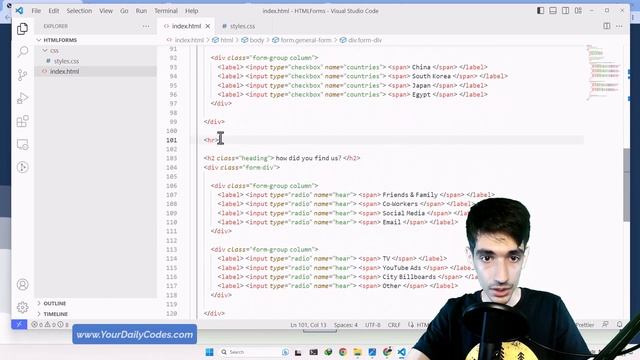
Task: Open the body breadcrumb dropdown
Action: click(x=256, y=40)
